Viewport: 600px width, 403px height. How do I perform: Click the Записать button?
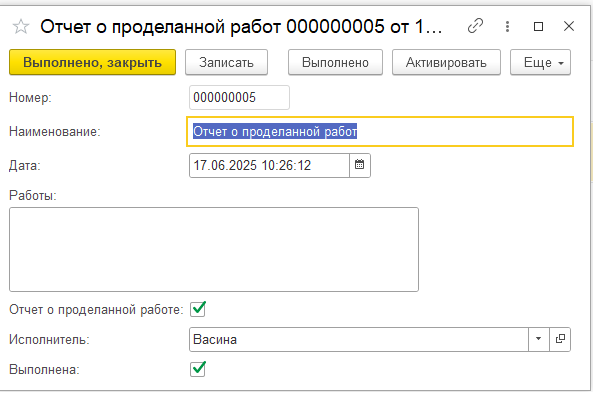click(x=226, y=62)
